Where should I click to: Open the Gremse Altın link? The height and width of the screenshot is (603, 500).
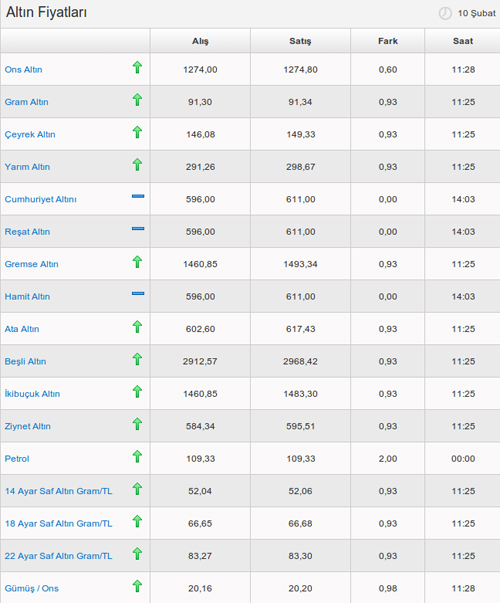coord(32,264)
